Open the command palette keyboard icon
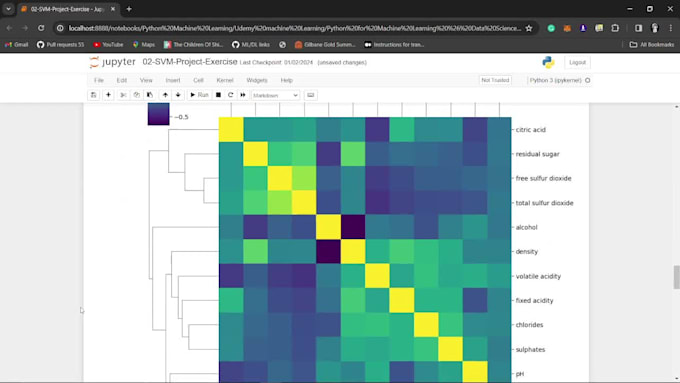680x383 pixels. pyautogui.click(x=311, y=95)
